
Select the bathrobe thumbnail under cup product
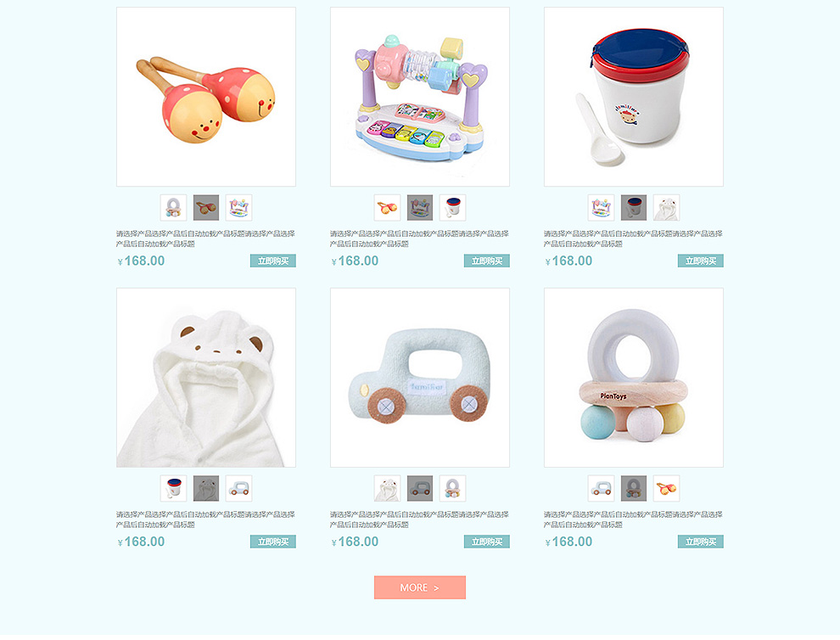point(666,207)
